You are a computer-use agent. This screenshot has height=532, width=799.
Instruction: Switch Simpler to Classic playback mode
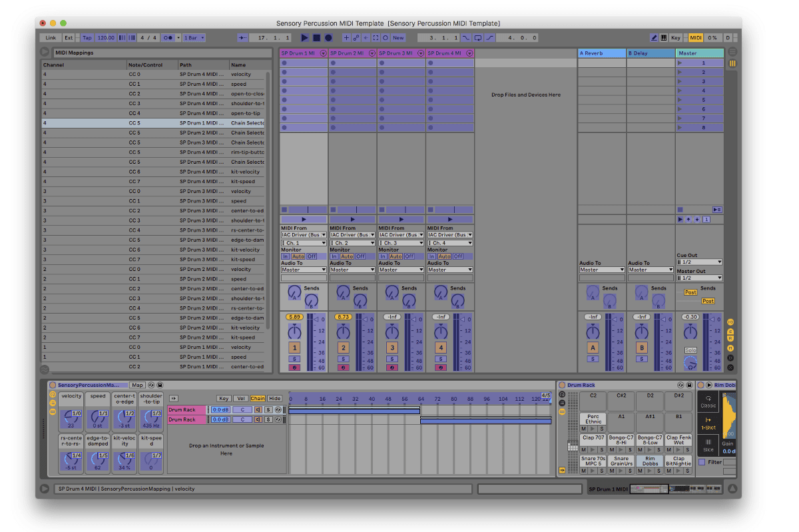pyautogui.click(x=708, y=404)
